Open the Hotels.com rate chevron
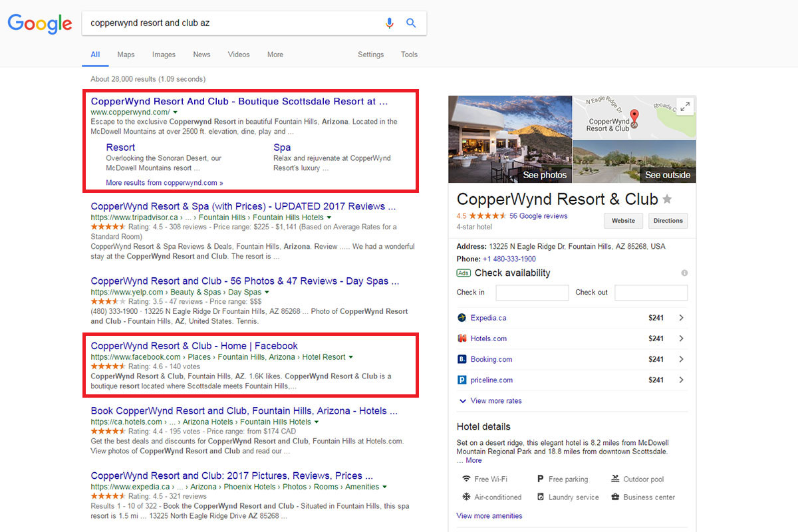This screenshot has width=798, height=532. coord(681,338)
